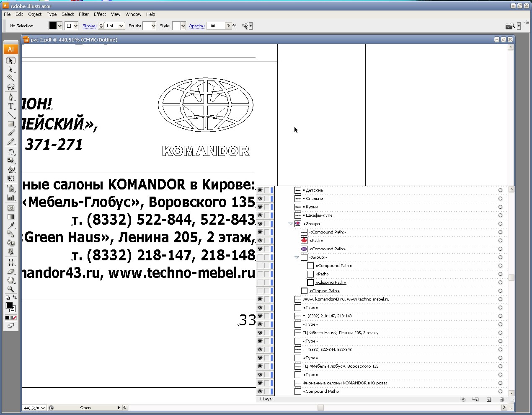Image resolution: width=532 pixels, height=415 pixels.
Task: Click Create New Sublayer icon in Layers panel
Action: pyautogui.click(x=475, y=399)
